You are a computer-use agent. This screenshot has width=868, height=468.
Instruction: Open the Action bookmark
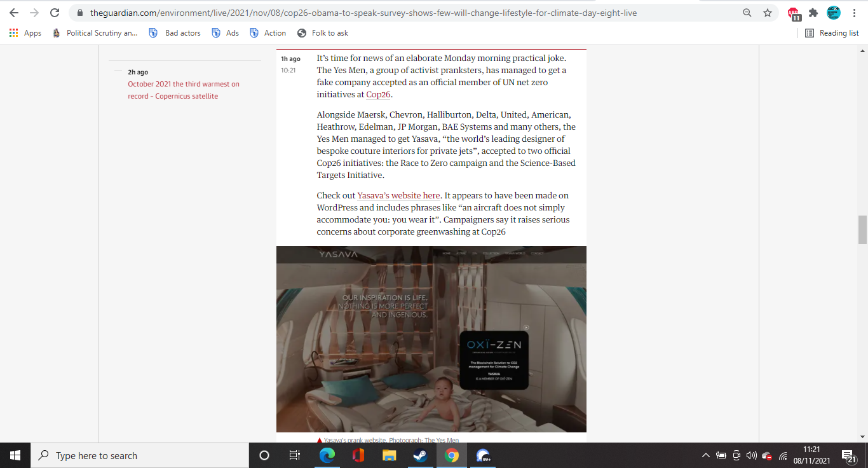tap(268, 33)
